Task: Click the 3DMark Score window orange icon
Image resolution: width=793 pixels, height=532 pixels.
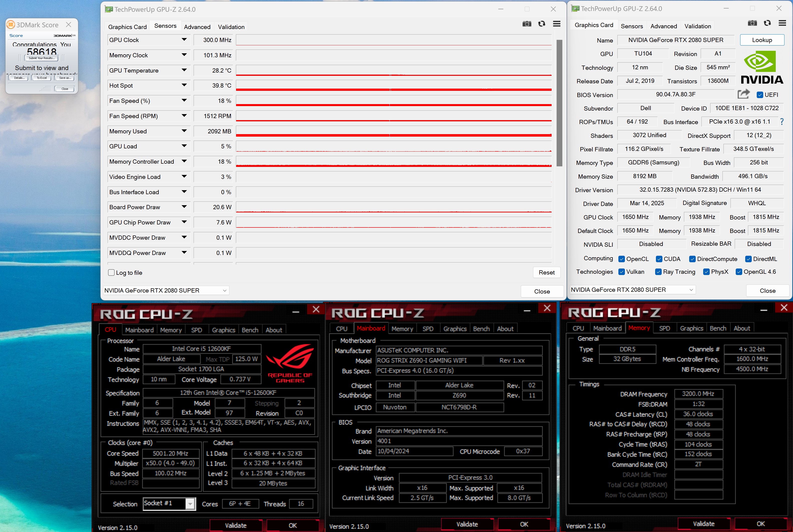Action: pos(11,25)
